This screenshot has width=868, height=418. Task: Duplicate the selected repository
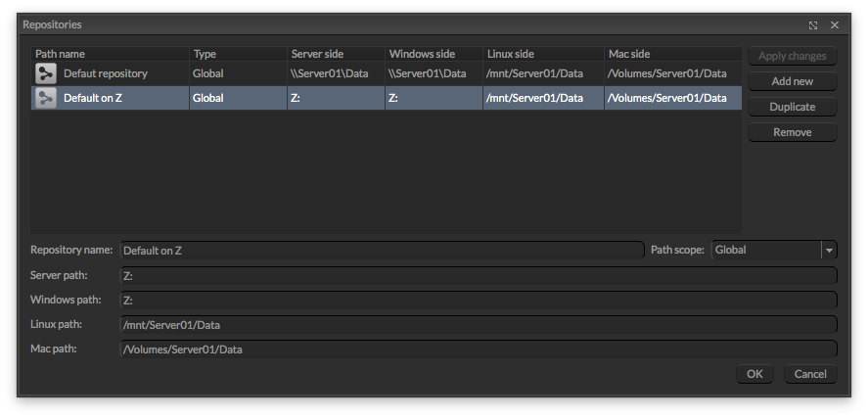pyautogui.click(x=792, y=107)
